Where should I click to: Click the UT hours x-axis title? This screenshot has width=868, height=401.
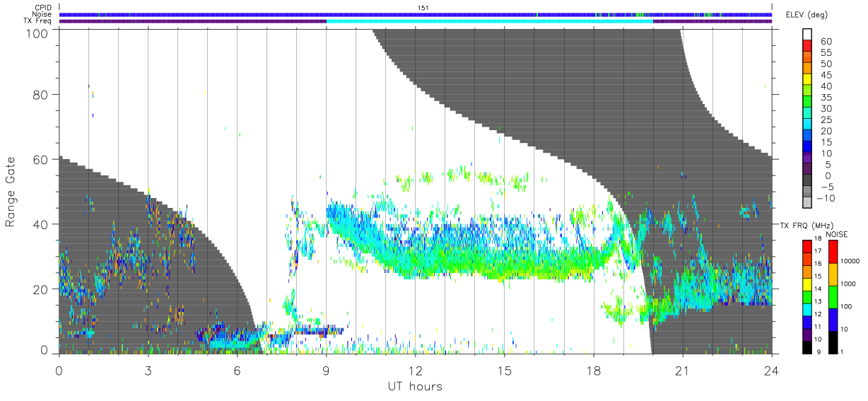click(x=415, y=386)
